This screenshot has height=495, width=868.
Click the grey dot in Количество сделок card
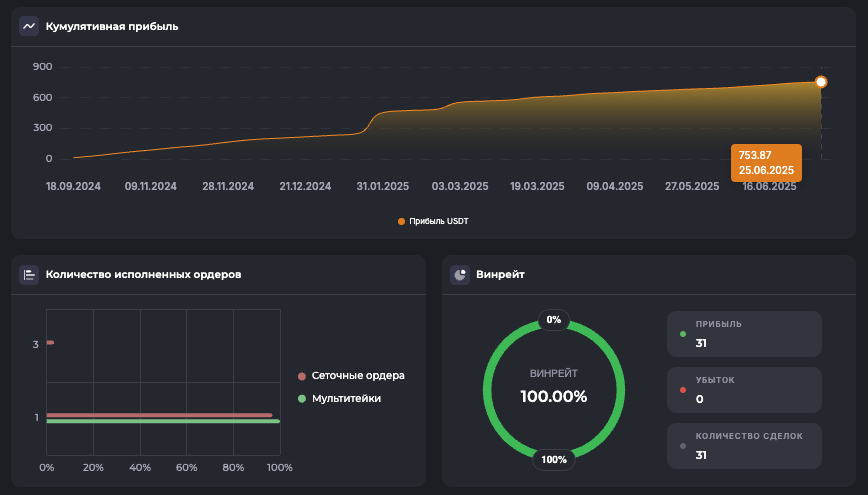(x=683, y=446)
